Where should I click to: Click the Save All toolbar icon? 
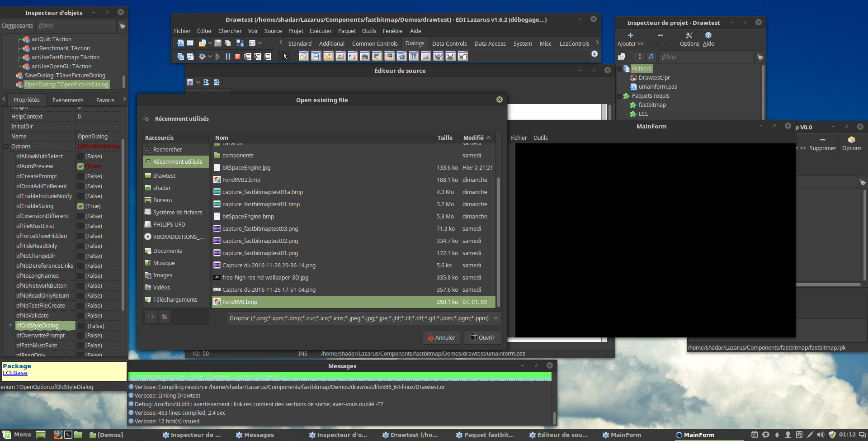228,43
